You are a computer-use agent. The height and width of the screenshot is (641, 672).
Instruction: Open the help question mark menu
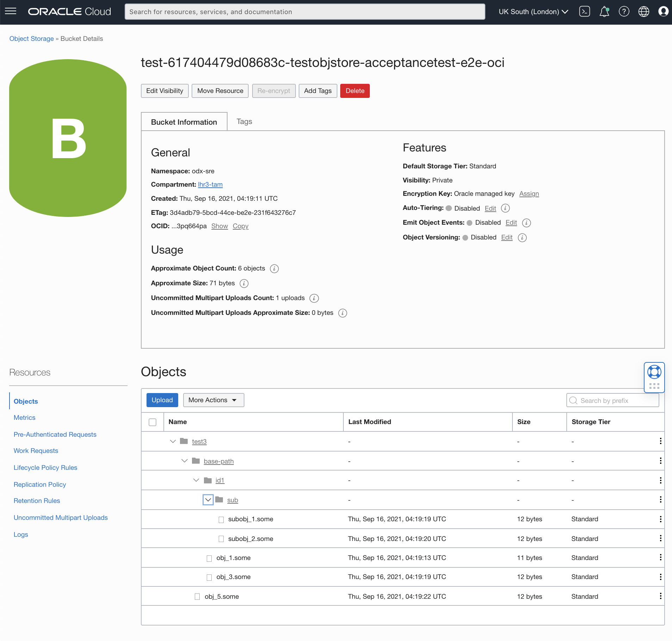point(624,12)
